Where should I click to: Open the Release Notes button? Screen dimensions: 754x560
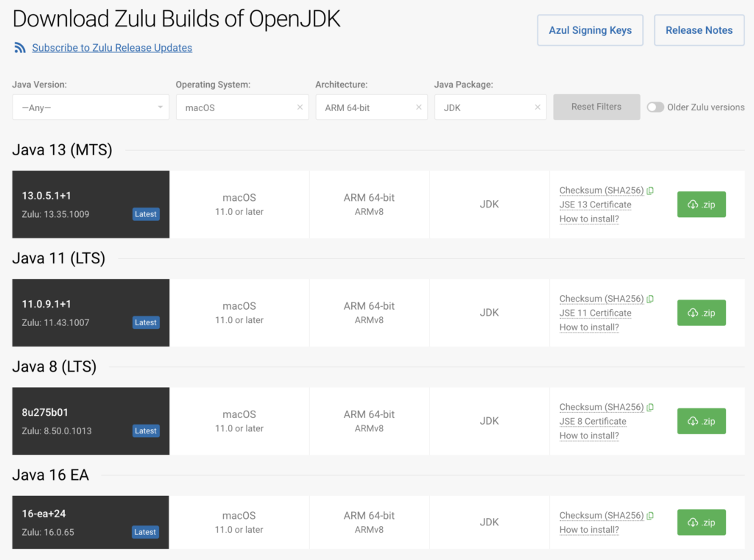[699, 30]
